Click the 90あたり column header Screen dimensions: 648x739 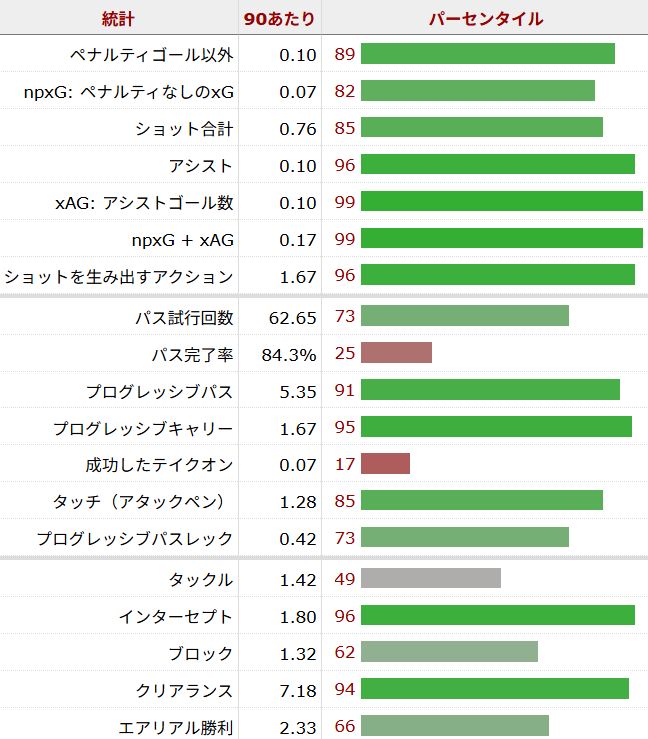280,19
